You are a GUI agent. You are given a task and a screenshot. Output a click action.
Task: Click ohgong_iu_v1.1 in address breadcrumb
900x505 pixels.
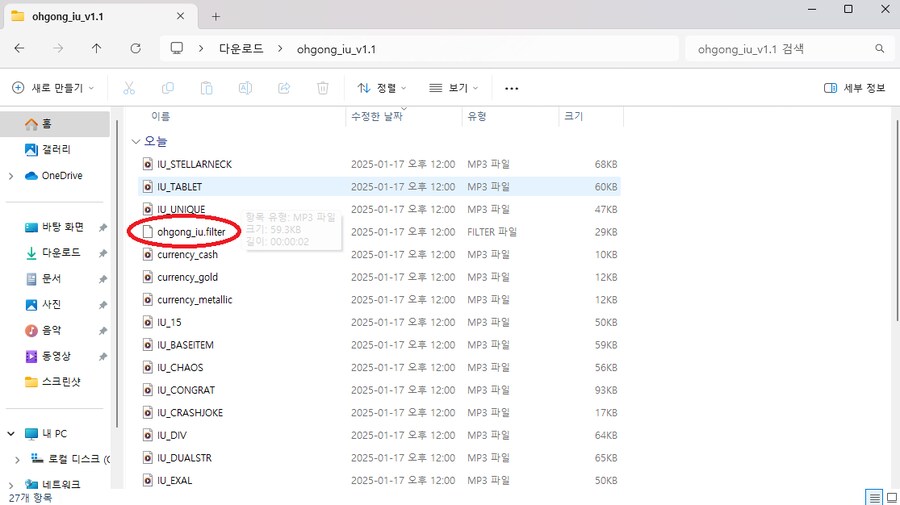[x=336, y=49]
